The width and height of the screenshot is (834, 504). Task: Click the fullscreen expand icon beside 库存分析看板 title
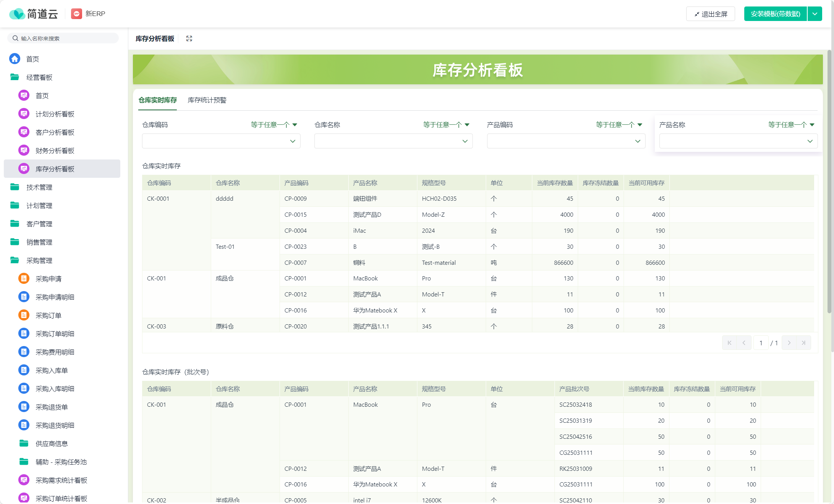click(189, 39)
